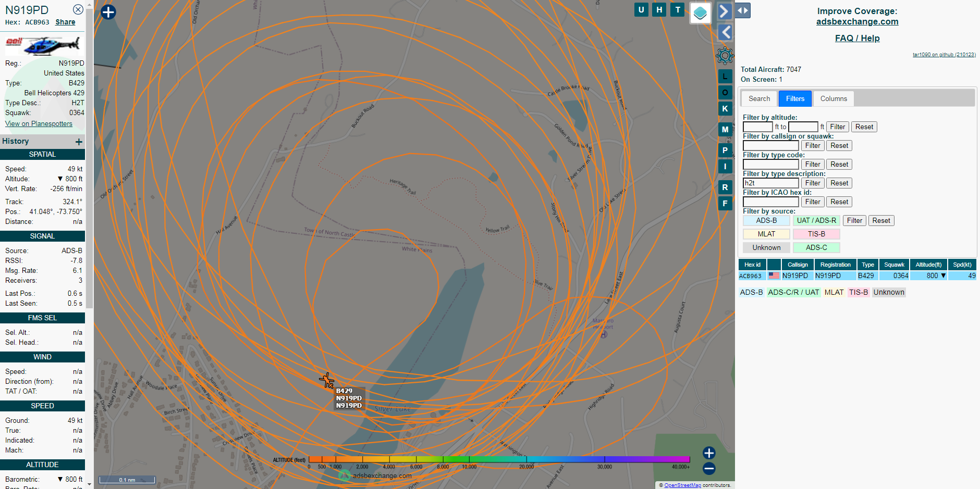
Task: Toggle the R button on map
Action: click(725, 187)
